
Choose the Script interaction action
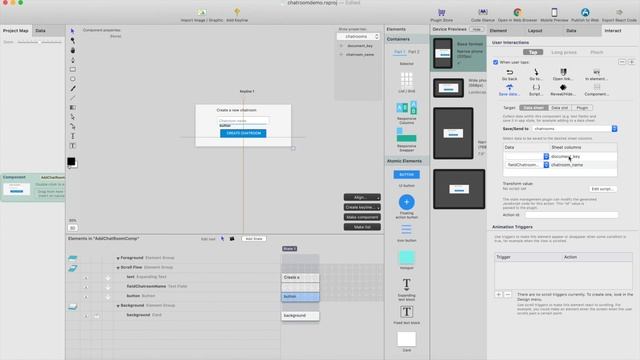[x=536, y=90]
